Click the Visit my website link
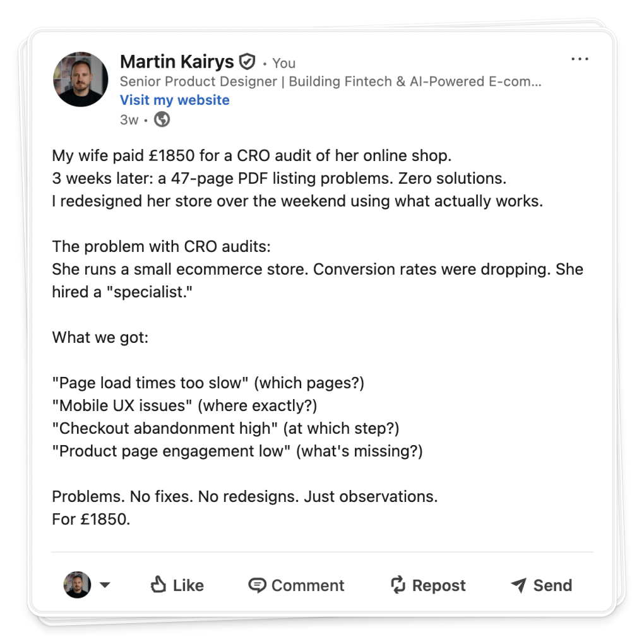644x644 pixels. click(x=174, y=100)
